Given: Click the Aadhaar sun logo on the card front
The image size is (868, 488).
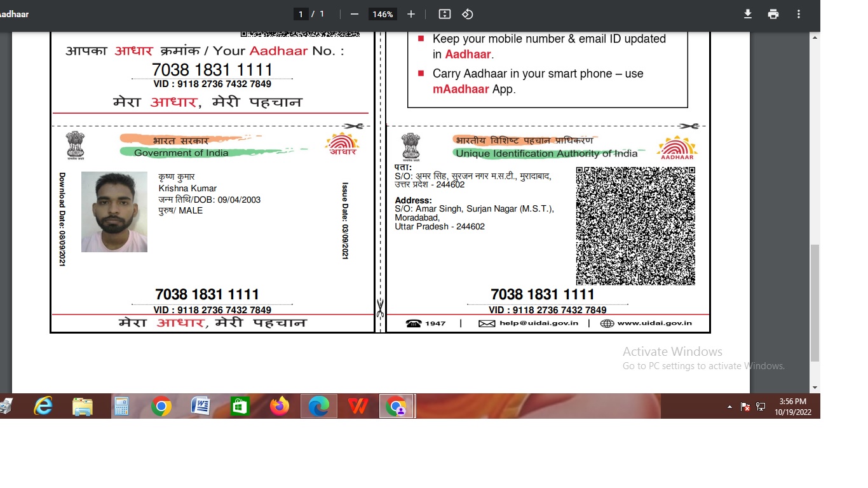Looking at the screenshot, I should tap(342, 144).
